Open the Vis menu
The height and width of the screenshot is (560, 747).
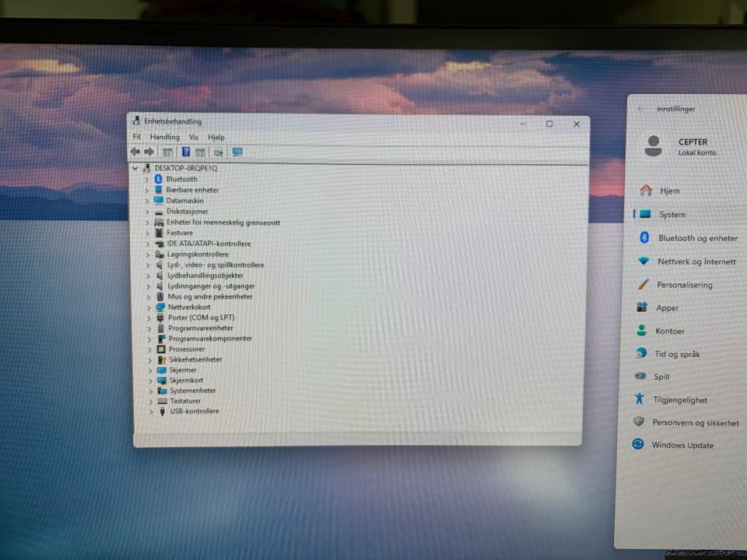point(194,137)
